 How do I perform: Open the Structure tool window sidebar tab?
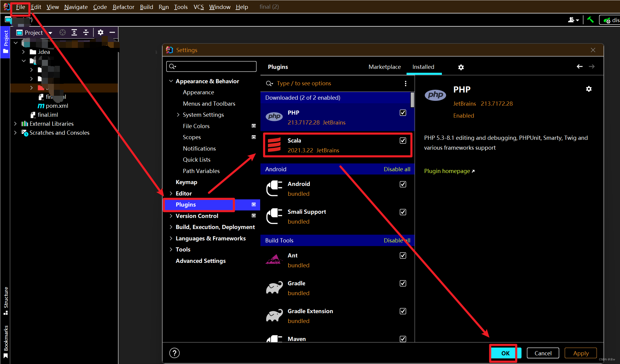tap(5, 301)
